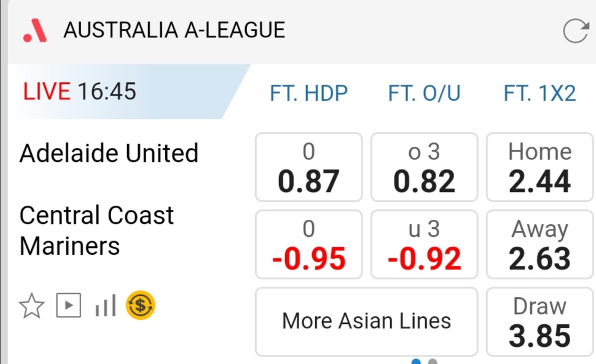Viewport: 596px width, 364px height.
Task: Tap the yellow cash out coin icon
Action: (141, 305)
